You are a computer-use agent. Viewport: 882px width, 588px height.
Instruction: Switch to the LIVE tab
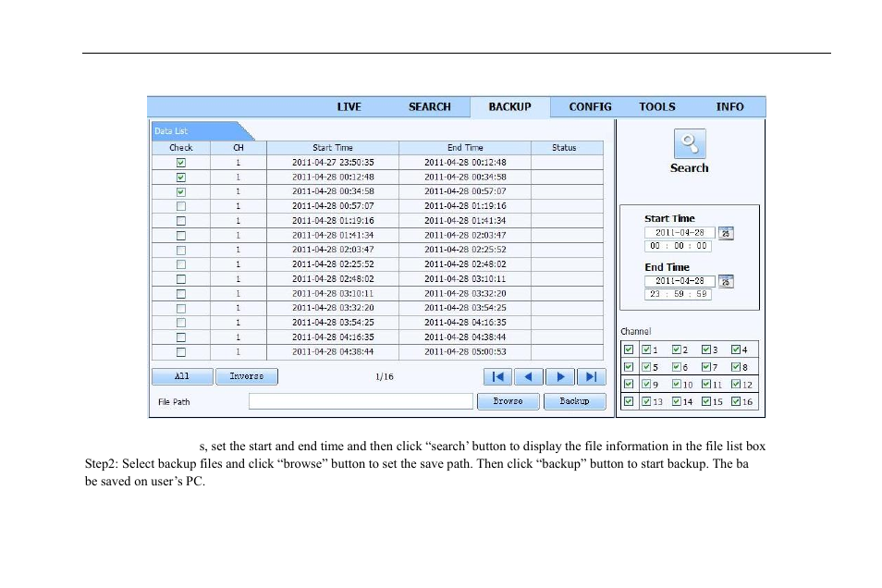[349, 107]
